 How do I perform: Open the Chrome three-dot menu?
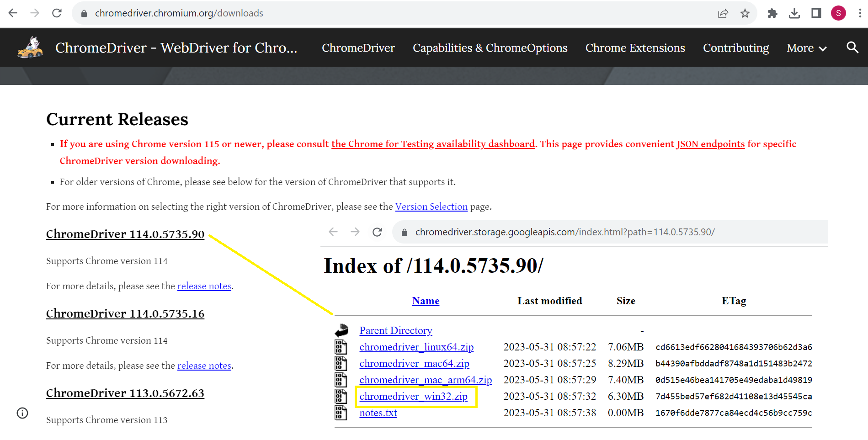(860, 13)
